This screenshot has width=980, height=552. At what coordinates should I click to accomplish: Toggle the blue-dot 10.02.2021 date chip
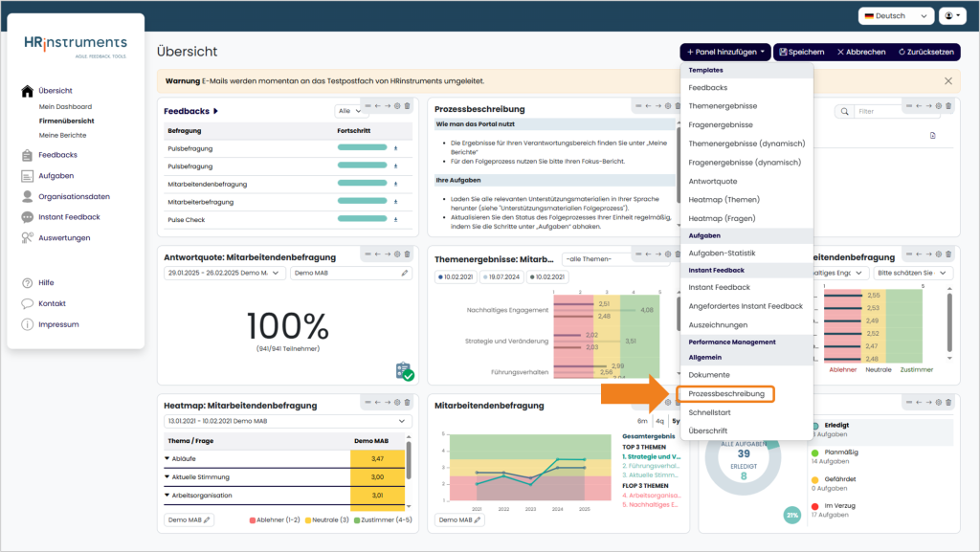coord(456,277)
